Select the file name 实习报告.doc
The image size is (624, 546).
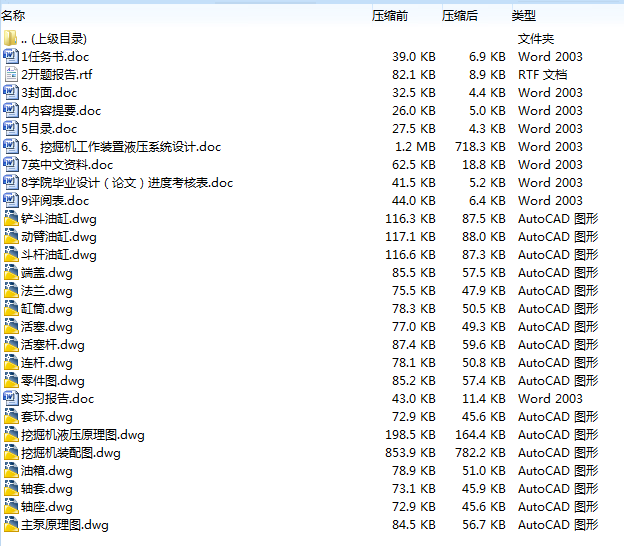(58, 398)
